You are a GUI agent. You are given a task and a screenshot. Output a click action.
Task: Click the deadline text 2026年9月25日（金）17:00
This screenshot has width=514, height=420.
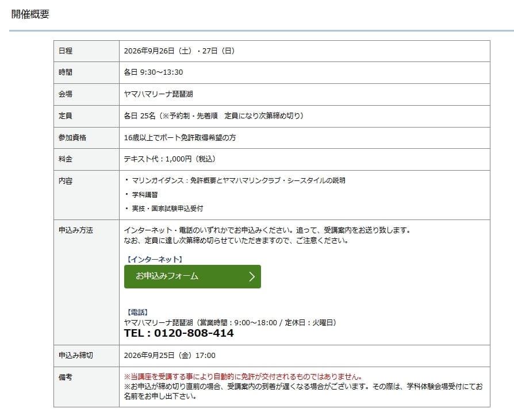[x=170, y=356]
